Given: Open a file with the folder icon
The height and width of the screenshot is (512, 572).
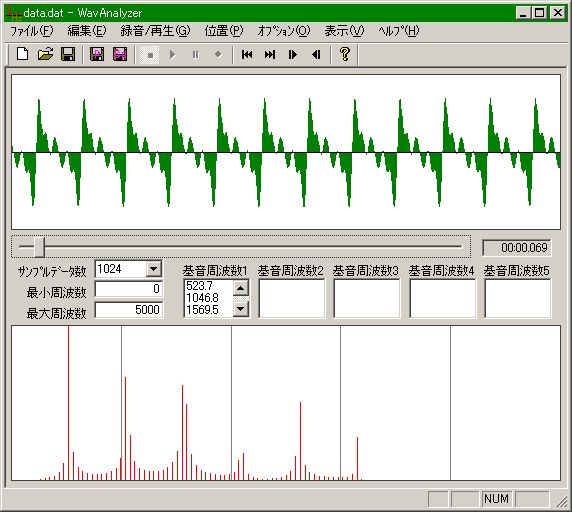Looking at the screenshot, I should 45,54.
